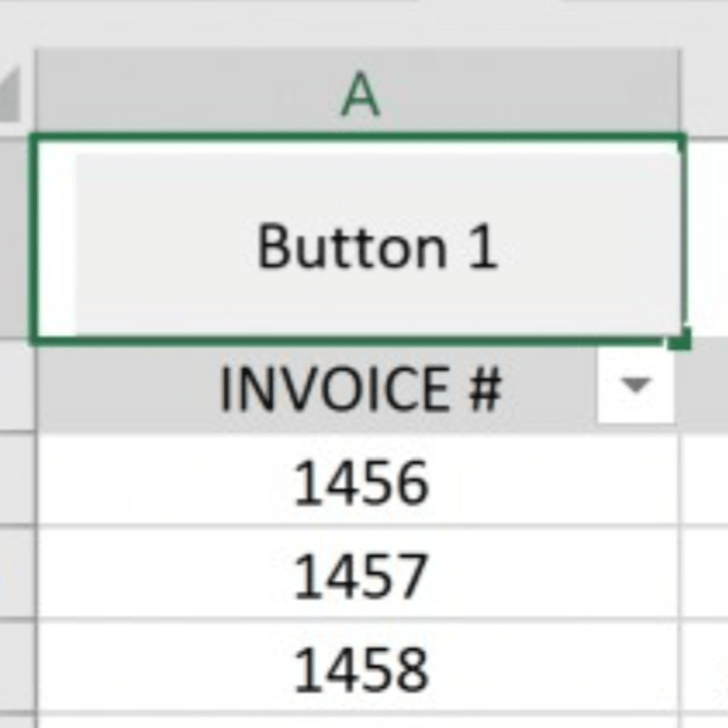
Task: Click the Select All corner triangle
Action: pos(11,97)
